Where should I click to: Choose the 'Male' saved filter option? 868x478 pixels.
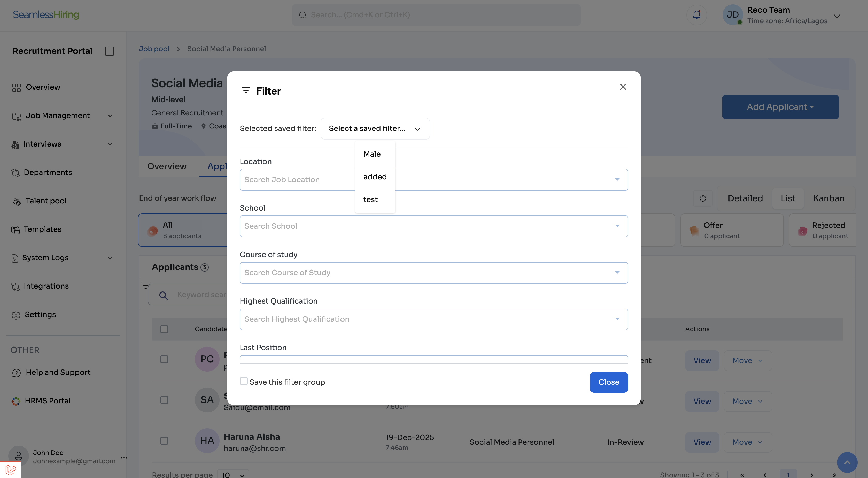click(x=372, y=154)
